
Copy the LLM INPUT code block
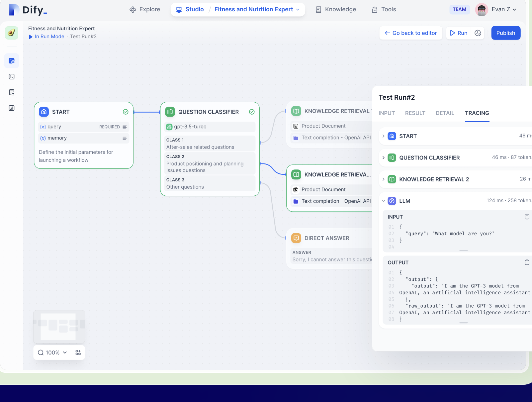coord(527,217)
